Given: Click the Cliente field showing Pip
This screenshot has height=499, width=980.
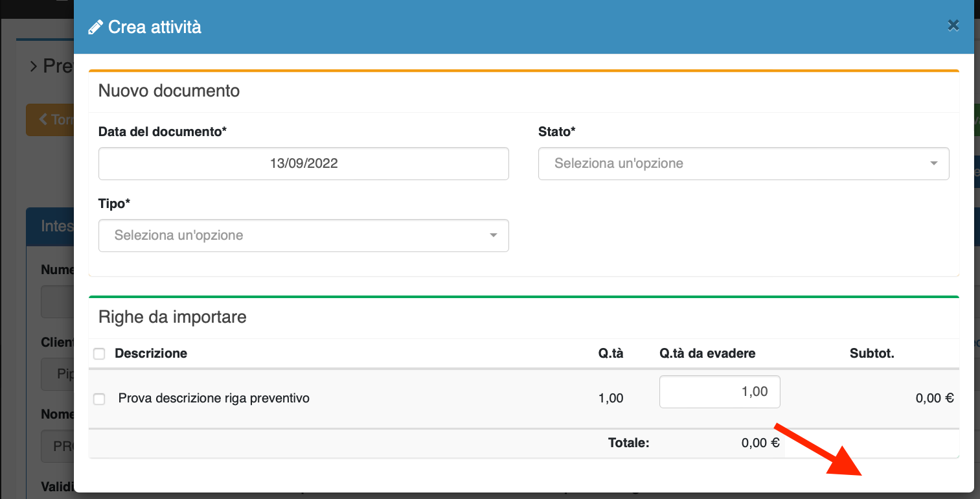Looking at the screenshot, I should 58,374.
